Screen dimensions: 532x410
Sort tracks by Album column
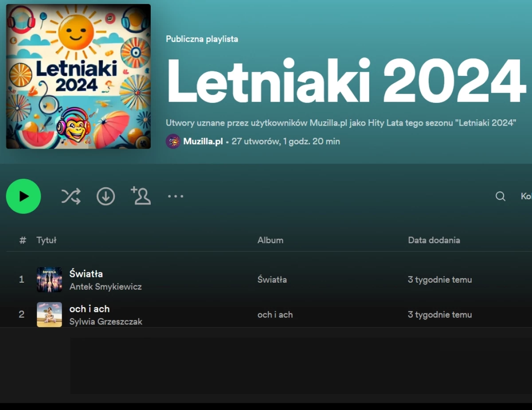click(x=270, y=240)
